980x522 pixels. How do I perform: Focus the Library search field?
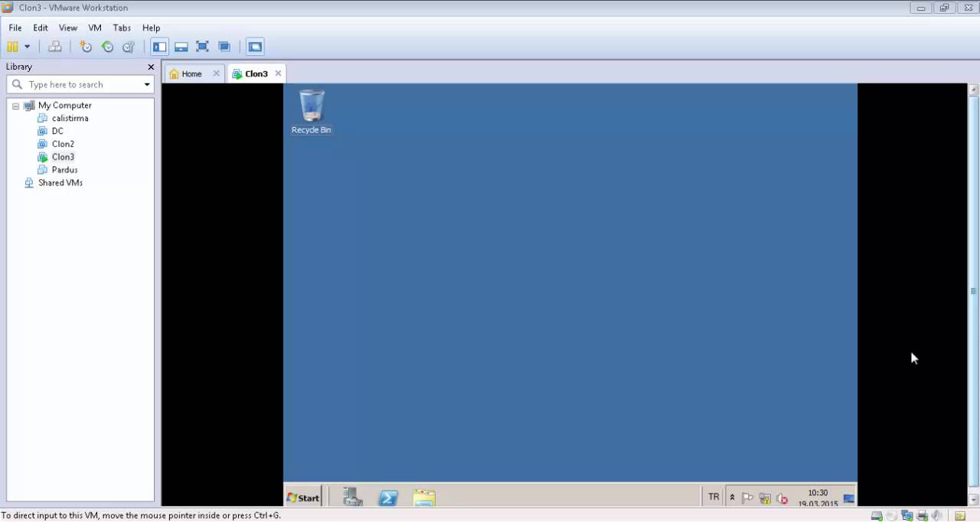coord(80,84)
